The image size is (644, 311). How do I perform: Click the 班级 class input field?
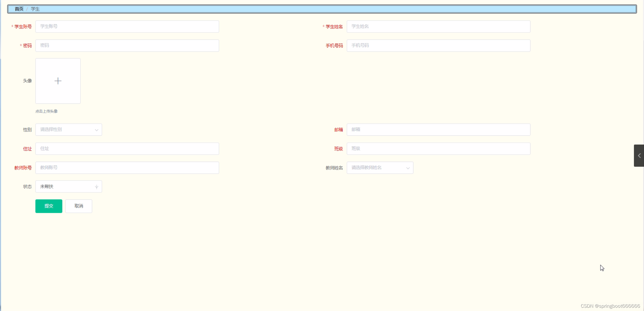coord(438,149)
